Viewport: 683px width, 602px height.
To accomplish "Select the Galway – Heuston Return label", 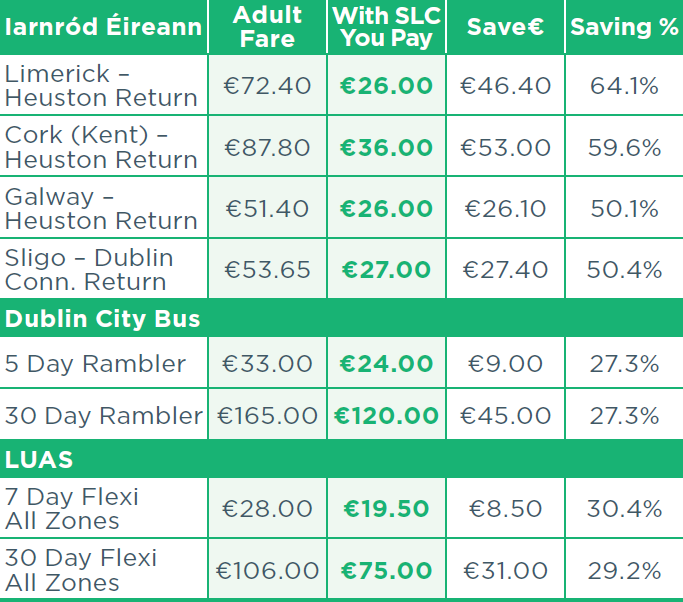I will coord(101,209).
